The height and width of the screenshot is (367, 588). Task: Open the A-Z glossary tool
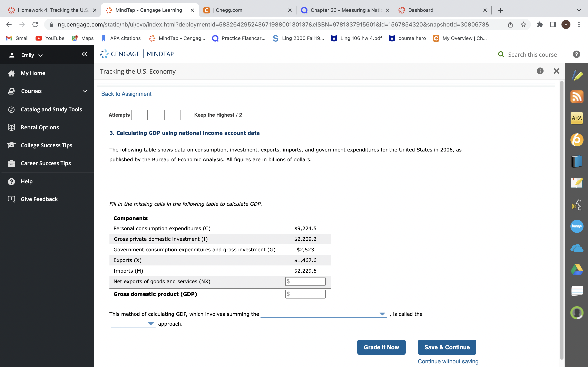tap(577, 118)
